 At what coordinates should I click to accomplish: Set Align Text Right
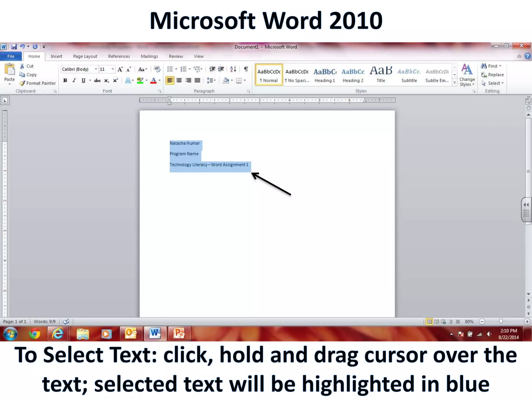coord(188,81)
